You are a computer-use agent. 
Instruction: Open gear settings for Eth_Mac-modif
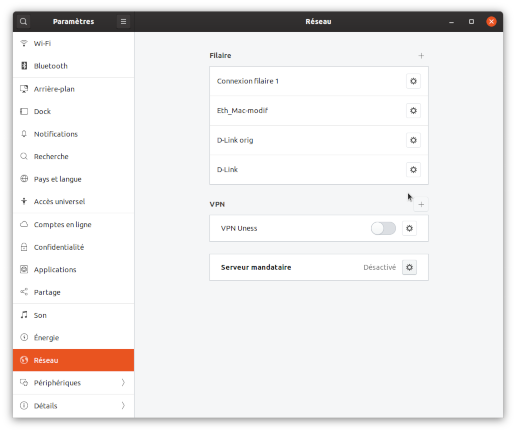click(x=413, y=111)
